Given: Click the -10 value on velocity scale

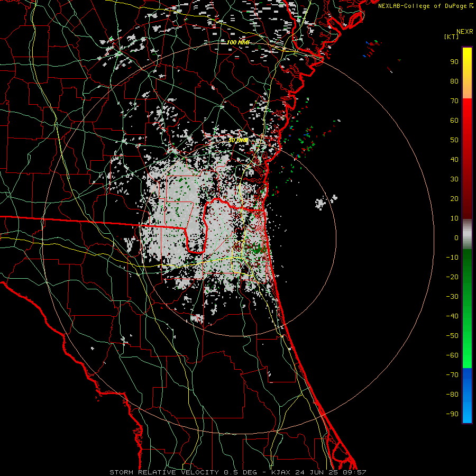Looking at the screenshot, I should click(x=452, y=258).
